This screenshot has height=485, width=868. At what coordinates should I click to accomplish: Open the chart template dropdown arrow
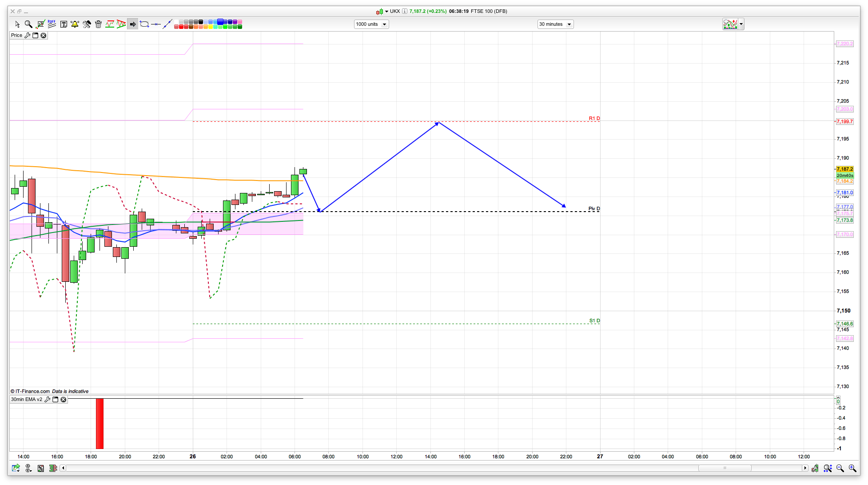click(741, 24)
